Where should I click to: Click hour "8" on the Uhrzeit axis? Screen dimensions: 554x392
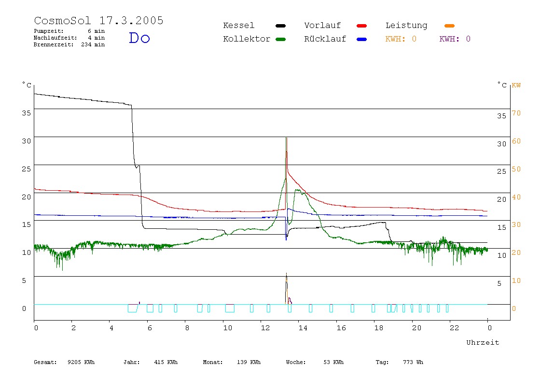pos(187,328)
